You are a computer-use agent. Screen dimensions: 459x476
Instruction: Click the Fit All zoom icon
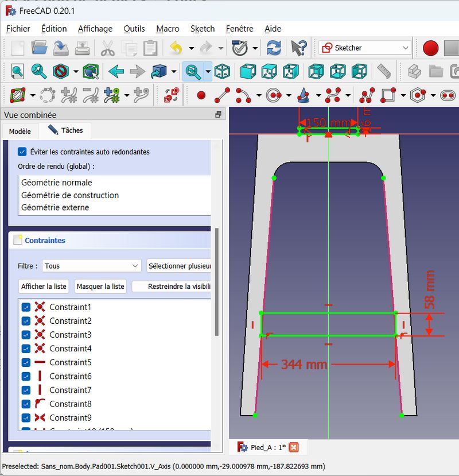click(x=18, y=71)
